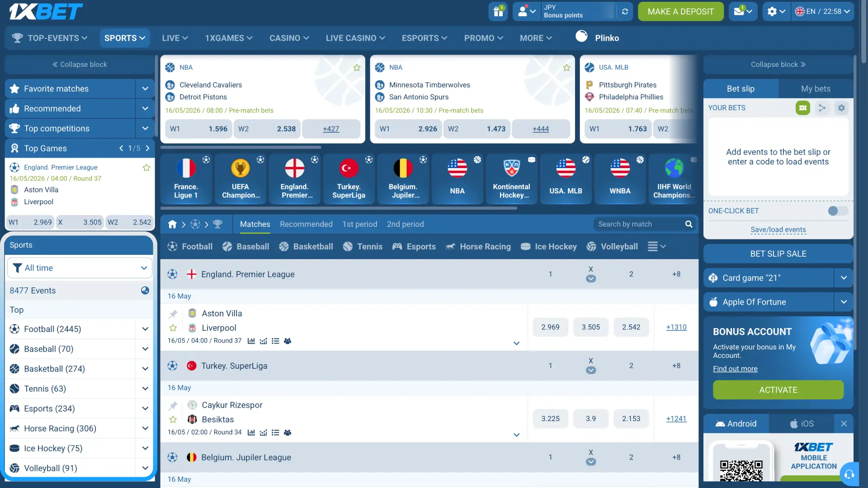Image resolution: width=868 pixels, height=488 pixels.
Task: Toggle X column dropdown for Turkey SuperLiga
Action: [591, 371]
